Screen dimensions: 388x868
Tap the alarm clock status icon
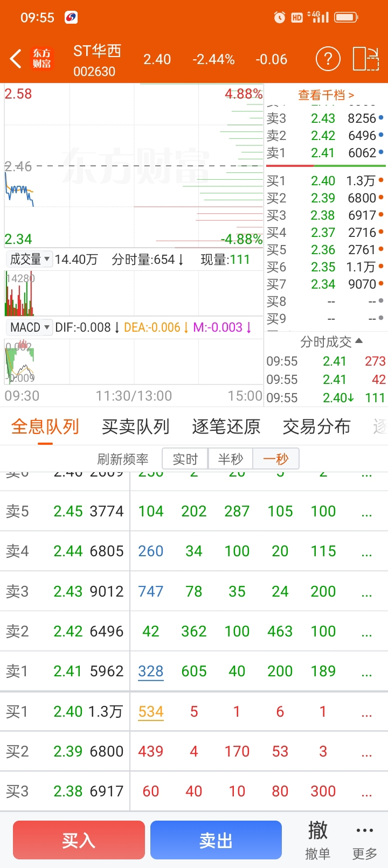tap(279, 18)
